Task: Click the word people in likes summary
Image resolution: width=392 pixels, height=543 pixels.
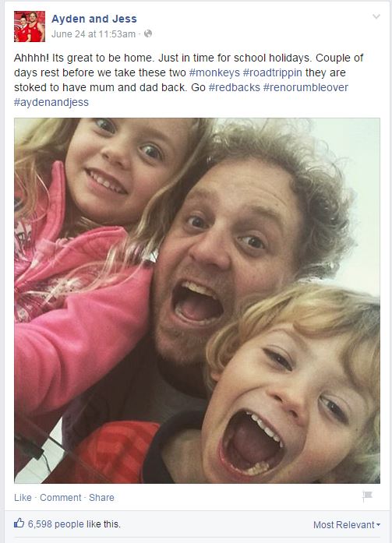Action: [x=69, y=524]
